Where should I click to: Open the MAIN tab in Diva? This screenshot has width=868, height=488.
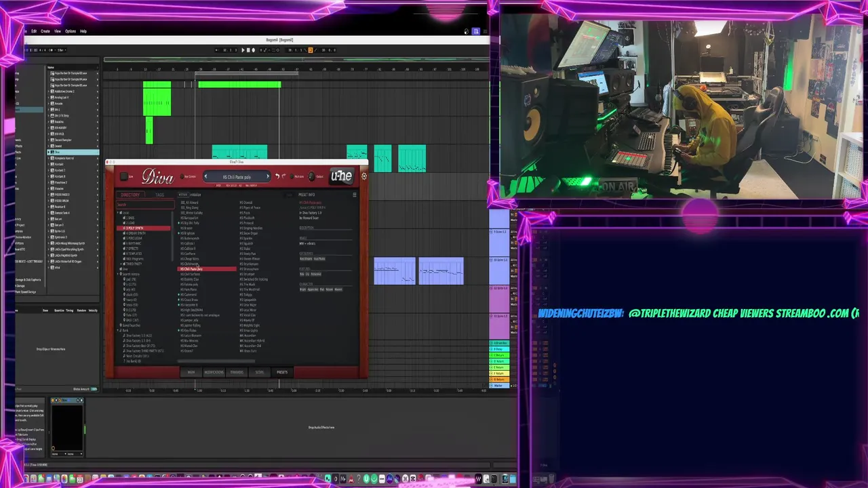191,372
